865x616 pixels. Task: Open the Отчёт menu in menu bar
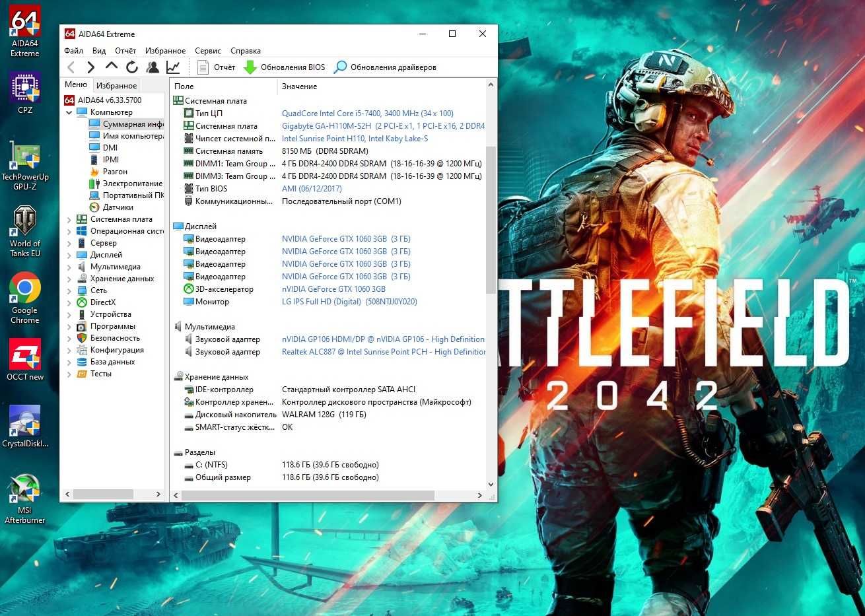125,51
